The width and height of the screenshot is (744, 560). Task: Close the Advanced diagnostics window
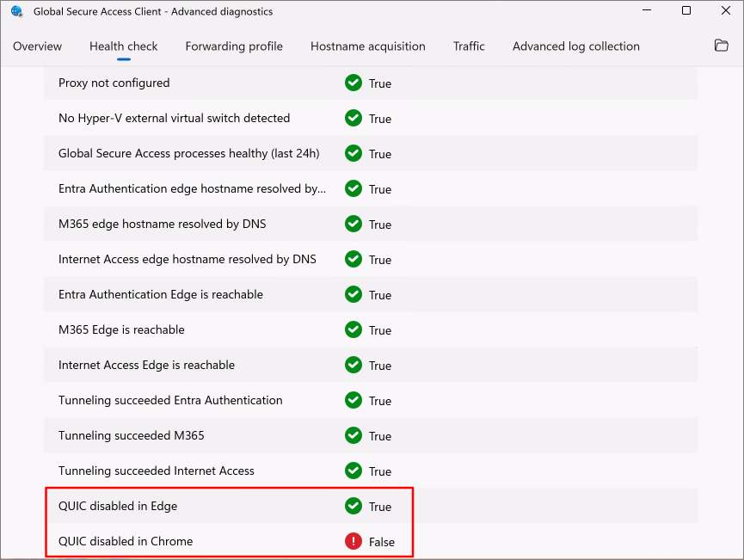click(x=725, y=10)
